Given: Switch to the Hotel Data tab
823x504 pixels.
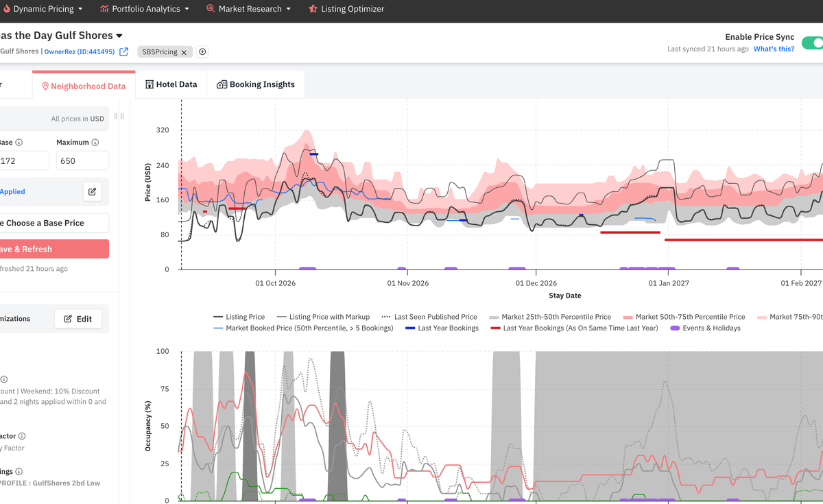Looking at the screenshot, I should point(171,84).
